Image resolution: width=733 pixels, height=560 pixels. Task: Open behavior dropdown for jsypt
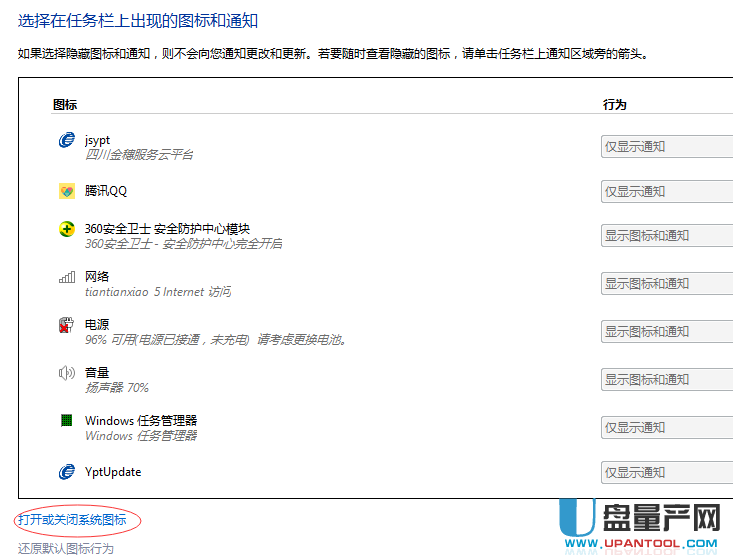[666, 147]
